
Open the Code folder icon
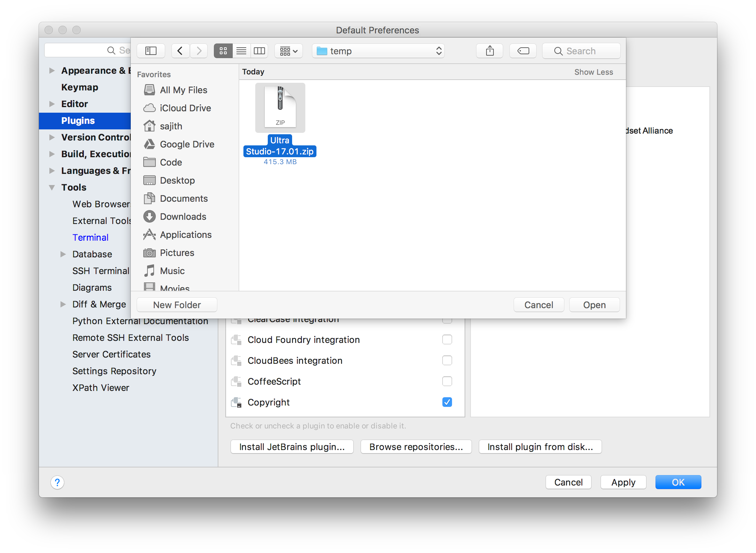149,162
